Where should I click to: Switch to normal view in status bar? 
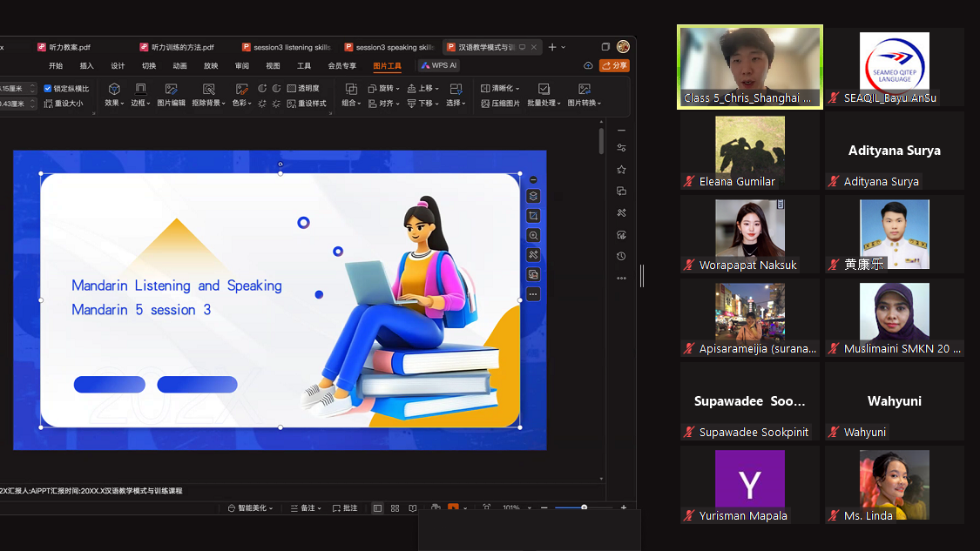pos(377,508)
